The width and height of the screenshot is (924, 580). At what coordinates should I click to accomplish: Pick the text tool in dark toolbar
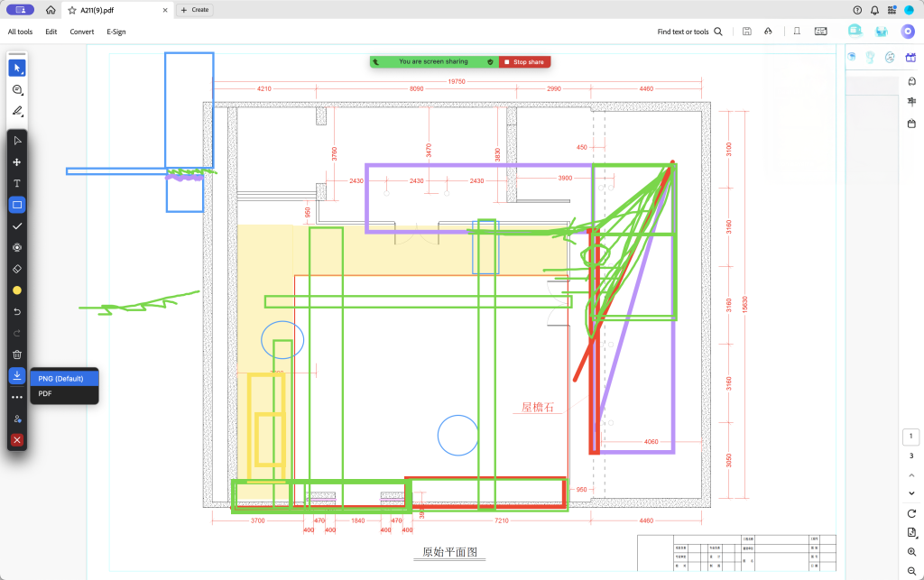(17, 183)
